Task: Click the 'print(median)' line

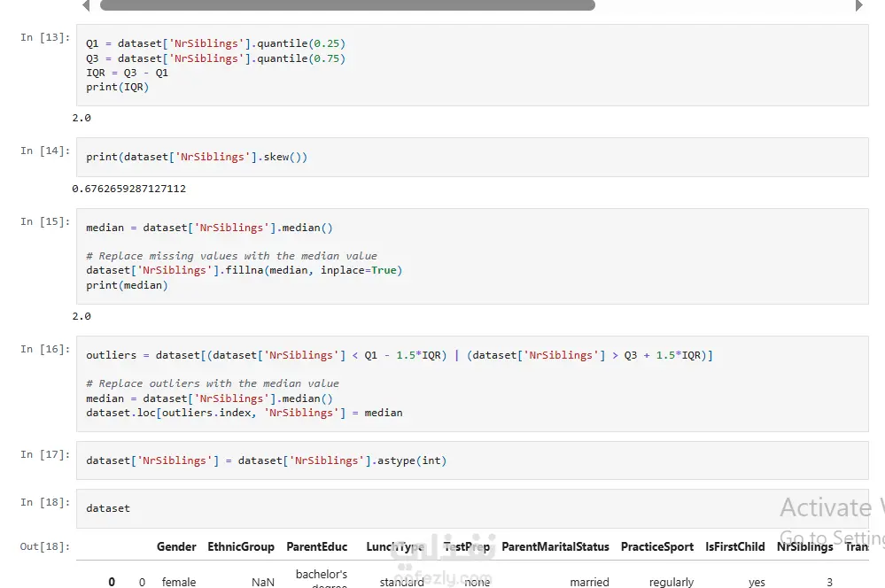Action: [x=127, y=285]
